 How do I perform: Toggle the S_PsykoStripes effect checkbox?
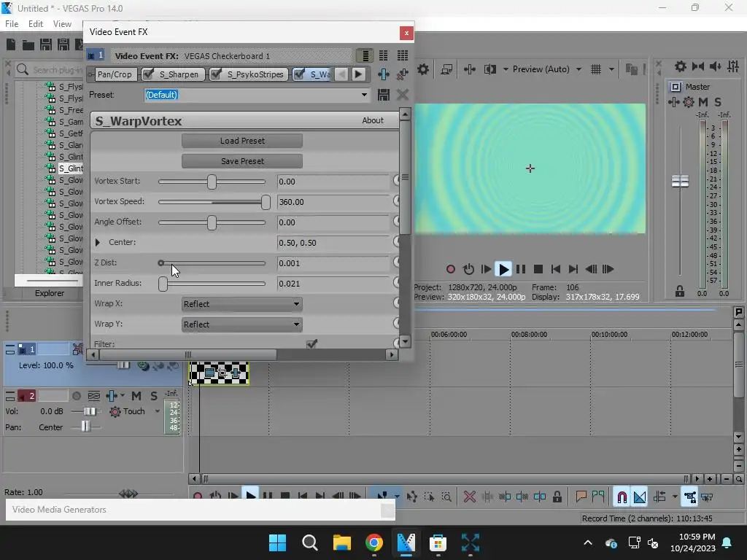216,74
